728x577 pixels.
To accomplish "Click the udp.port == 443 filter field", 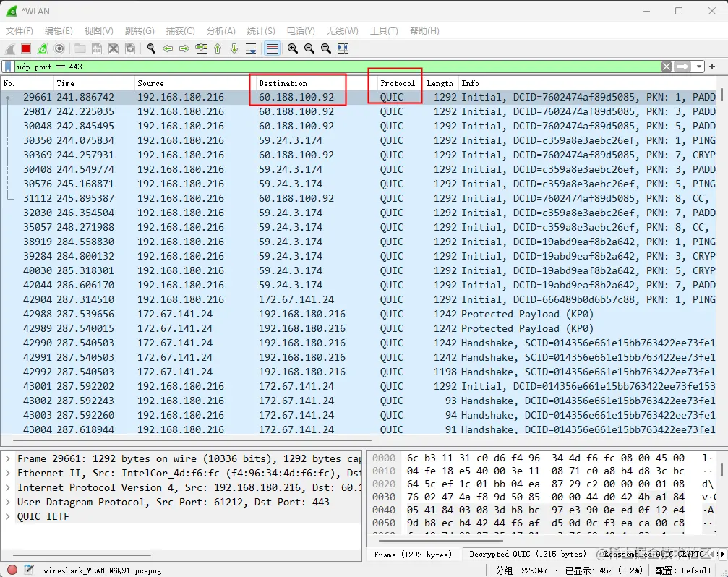I will (x=338, y=67).
